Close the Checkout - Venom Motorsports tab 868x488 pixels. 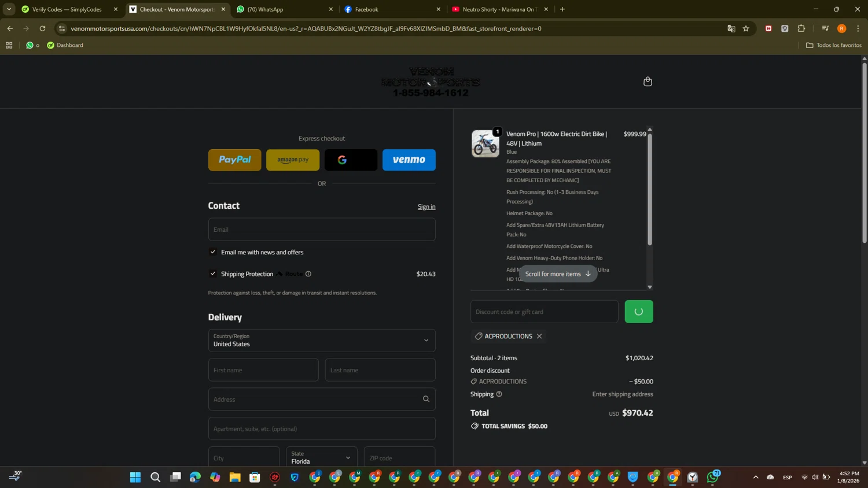click(223, 9)
